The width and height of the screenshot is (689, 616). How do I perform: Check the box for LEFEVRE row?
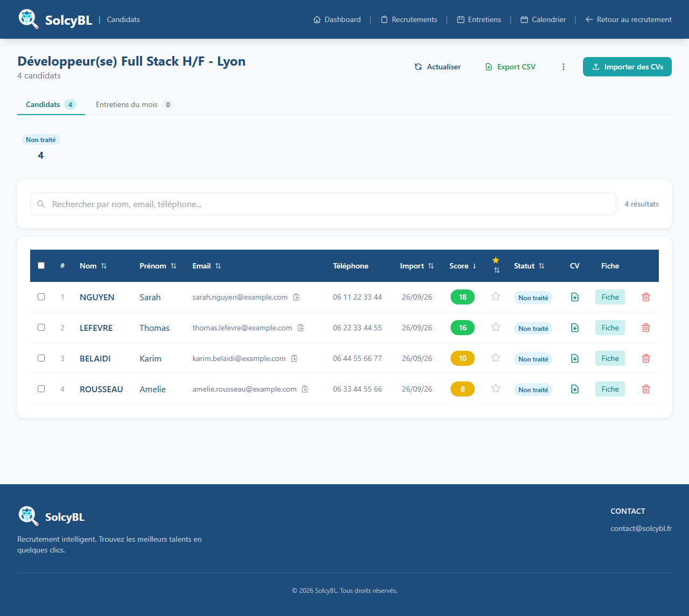click(41, 327)
